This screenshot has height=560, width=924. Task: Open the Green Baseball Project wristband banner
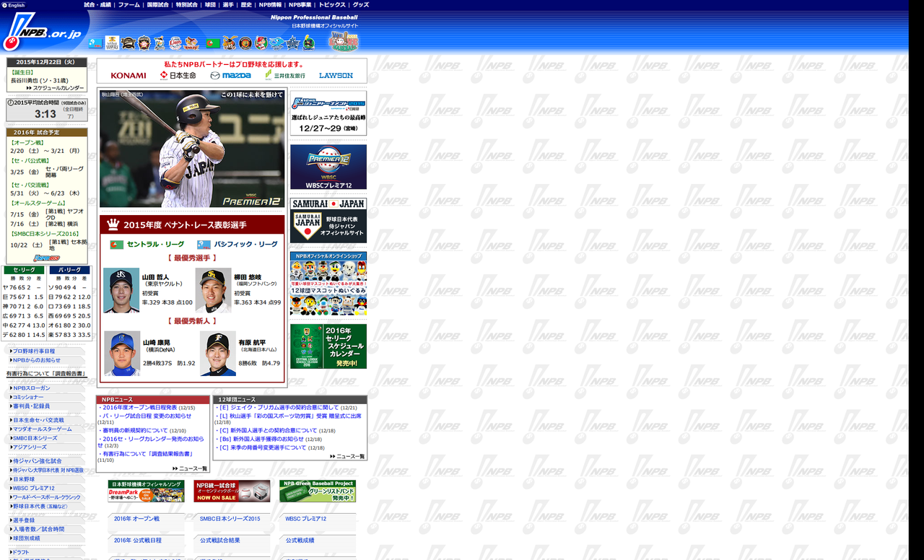pyautogui.click(x=318, y=491)
